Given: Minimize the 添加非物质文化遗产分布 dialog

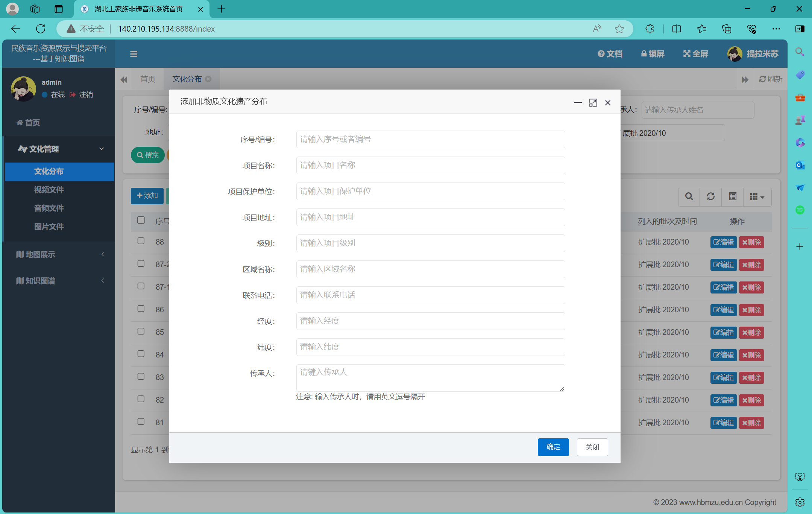Looking at the screenshot, I should point(578,102).
